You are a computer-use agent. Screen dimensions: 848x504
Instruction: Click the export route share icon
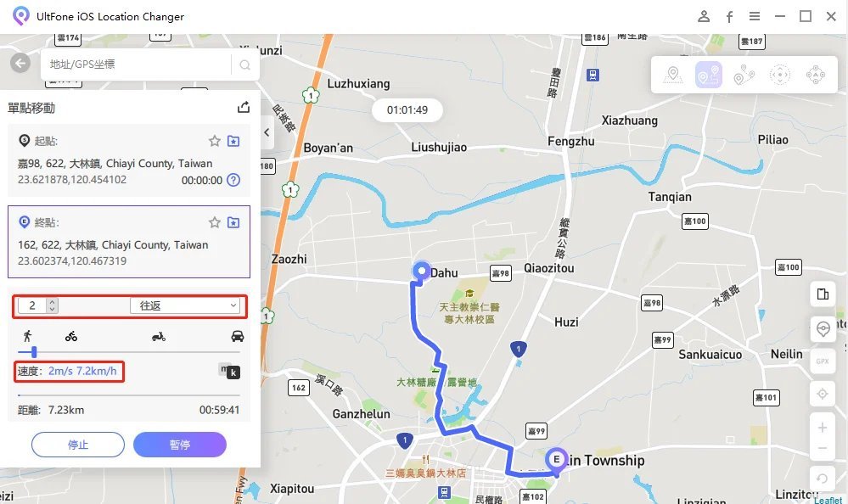click(244, 107)
